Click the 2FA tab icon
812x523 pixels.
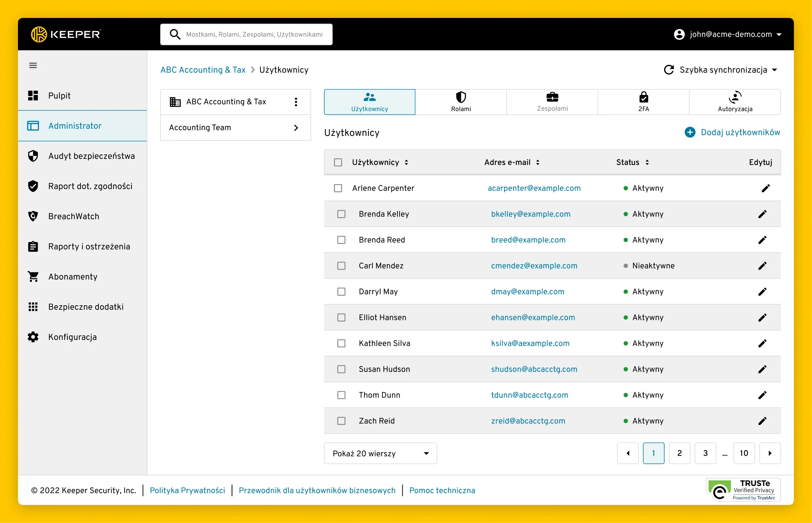(x=643, y=97)
